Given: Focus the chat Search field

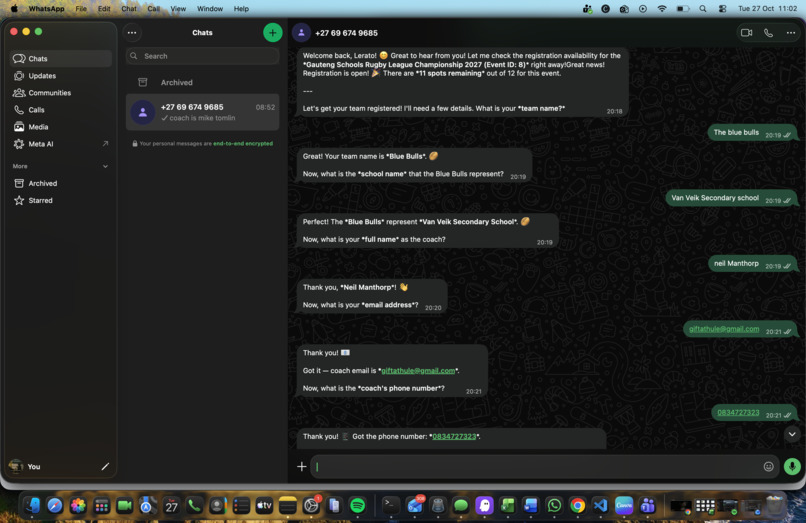Looking at the screenshot, I should click(203, 56).
